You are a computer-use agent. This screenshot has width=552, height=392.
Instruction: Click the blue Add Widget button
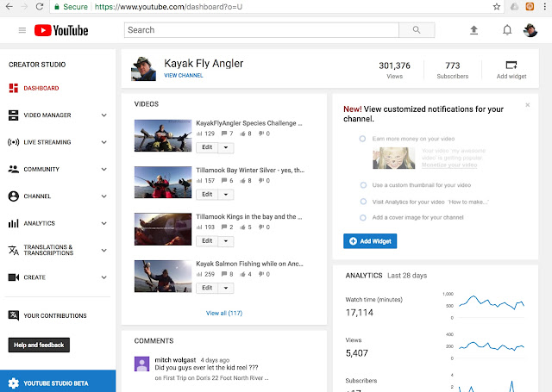(370, 241)
